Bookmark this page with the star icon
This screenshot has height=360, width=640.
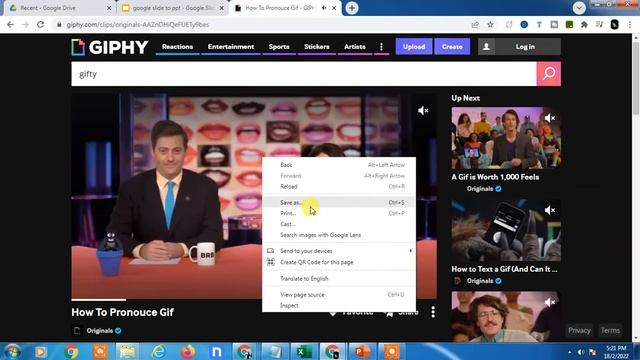pyautogui.click(x=490, y=25)
